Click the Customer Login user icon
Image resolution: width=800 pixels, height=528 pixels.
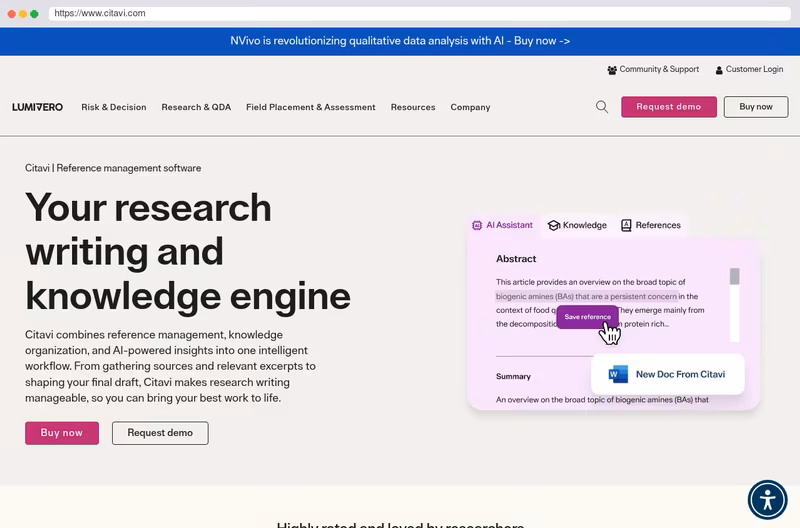point(719,70)
